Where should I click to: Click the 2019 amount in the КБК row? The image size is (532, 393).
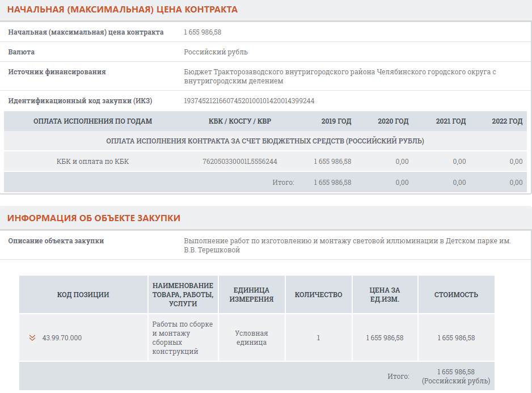coord(332,162)
